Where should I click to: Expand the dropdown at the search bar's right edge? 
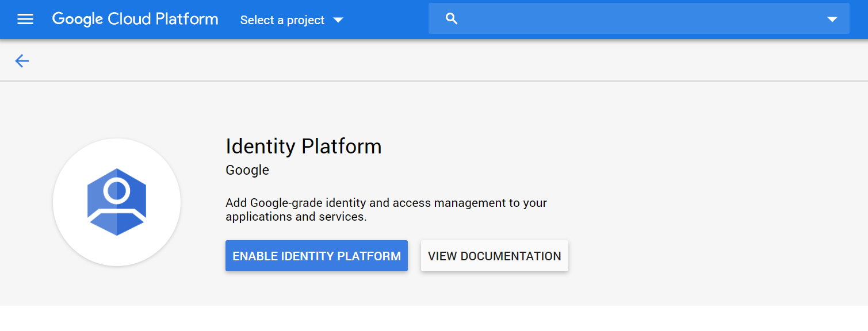832,19
